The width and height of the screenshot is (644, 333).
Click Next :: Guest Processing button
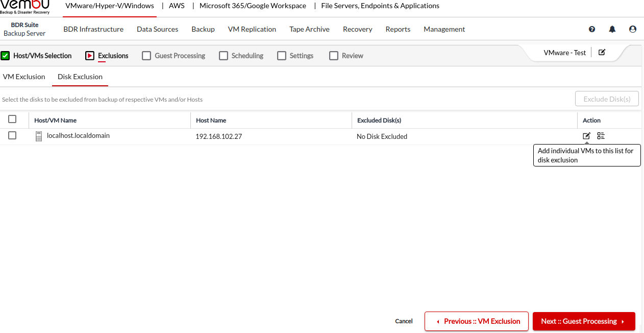(584, 321)
